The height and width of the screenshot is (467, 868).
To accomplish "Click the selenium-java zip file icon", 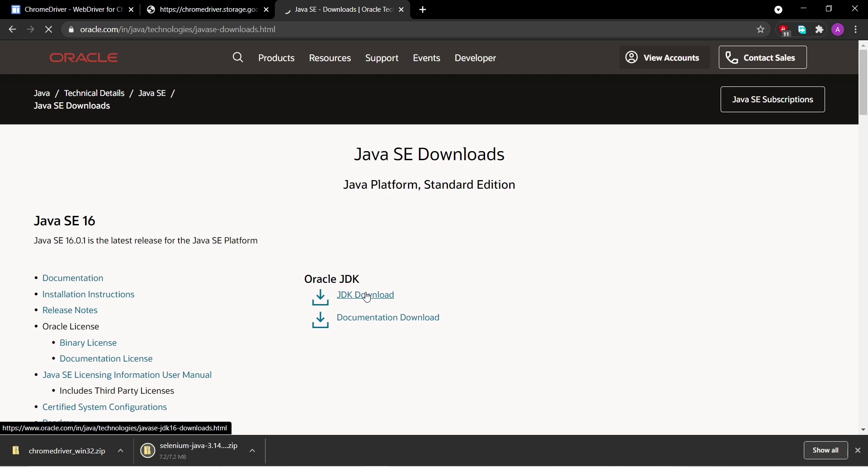I will tap(147, 451).
